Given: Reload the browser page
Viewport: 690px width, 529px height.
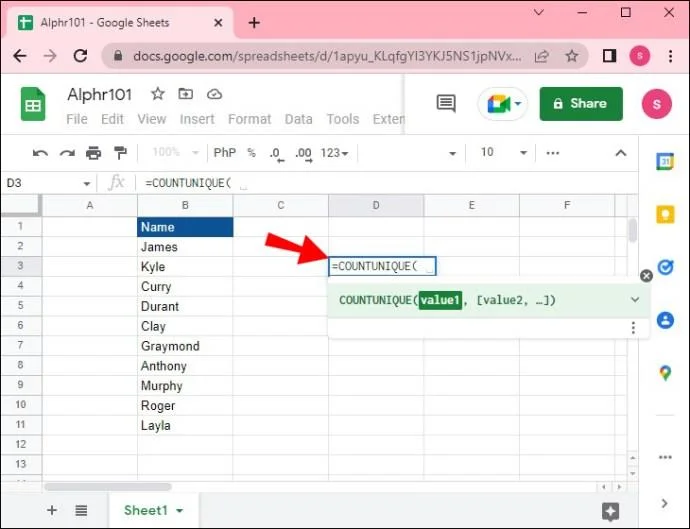Looking at the screenshot, I should pos(80,56).
